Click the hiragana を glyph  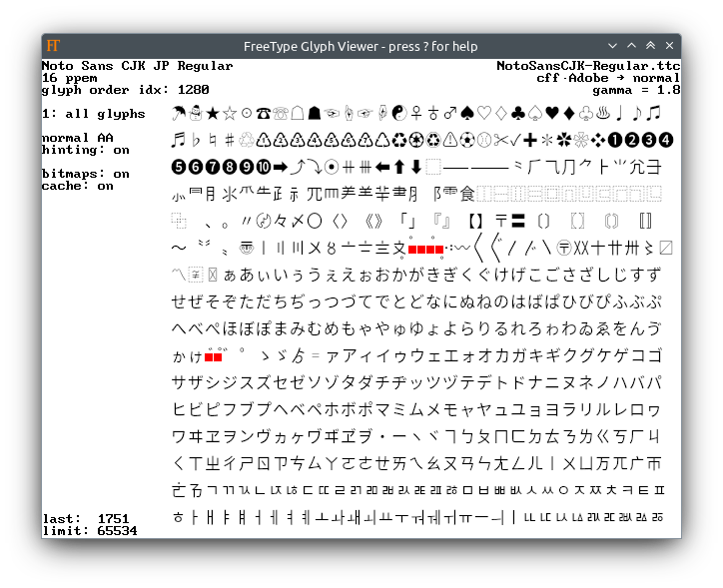pyautogui.click(x=620, y=329)
